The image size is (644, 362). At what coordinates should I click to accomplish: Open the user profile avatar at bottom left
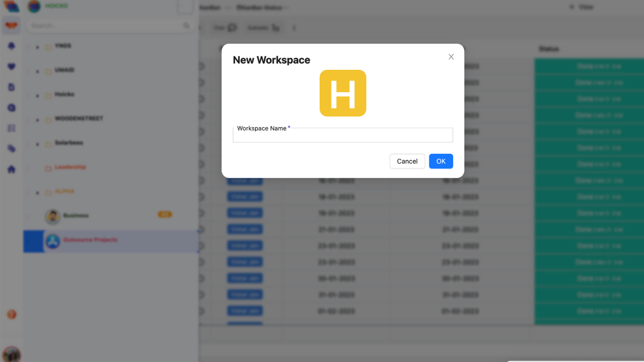(11, 354)
